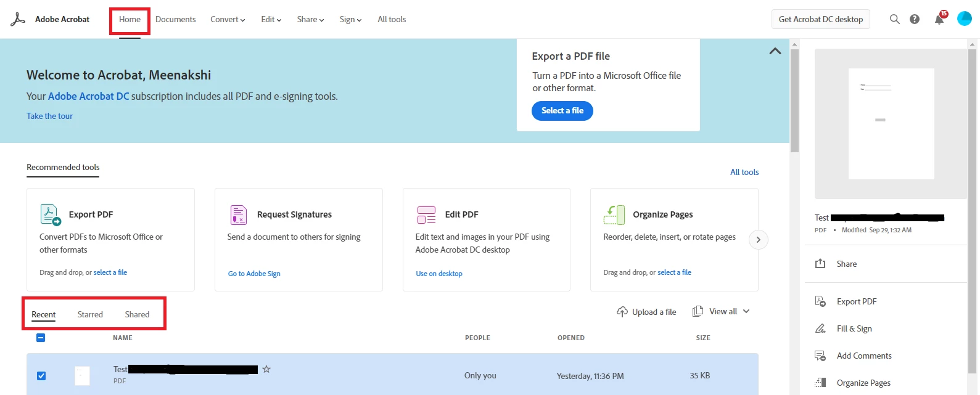This screenshot has height=395, width=980.
Task: Click the Adobe Acrobat logo icon
Action: [x=18, y=19]
